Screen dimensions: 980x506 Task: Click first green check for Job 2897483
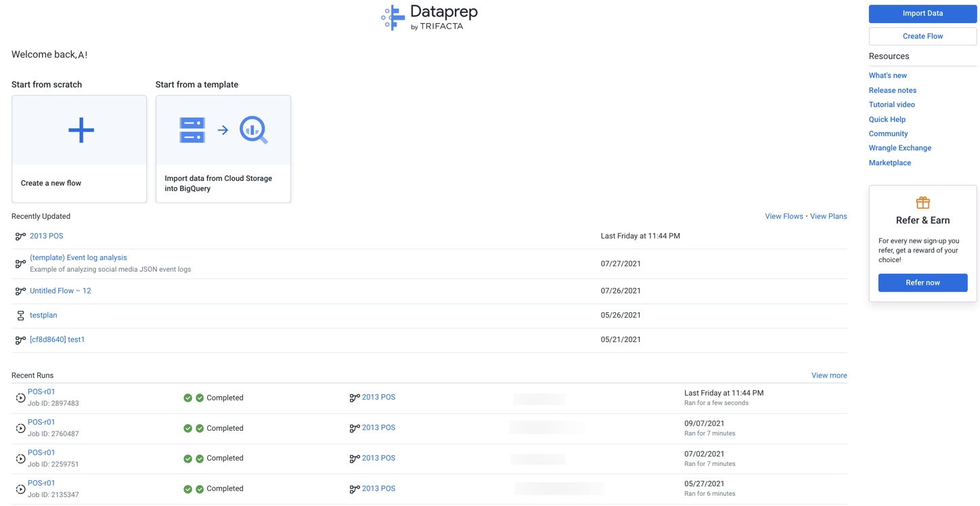coord(187,398)
